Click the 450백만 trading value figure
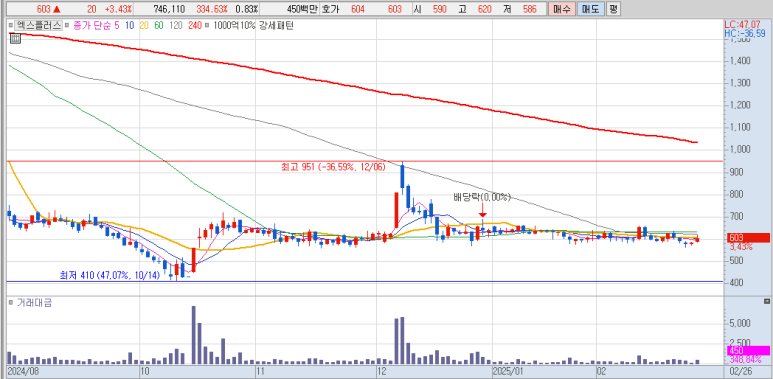The width and height of the screenshot is (773, 379). point(303,9)
